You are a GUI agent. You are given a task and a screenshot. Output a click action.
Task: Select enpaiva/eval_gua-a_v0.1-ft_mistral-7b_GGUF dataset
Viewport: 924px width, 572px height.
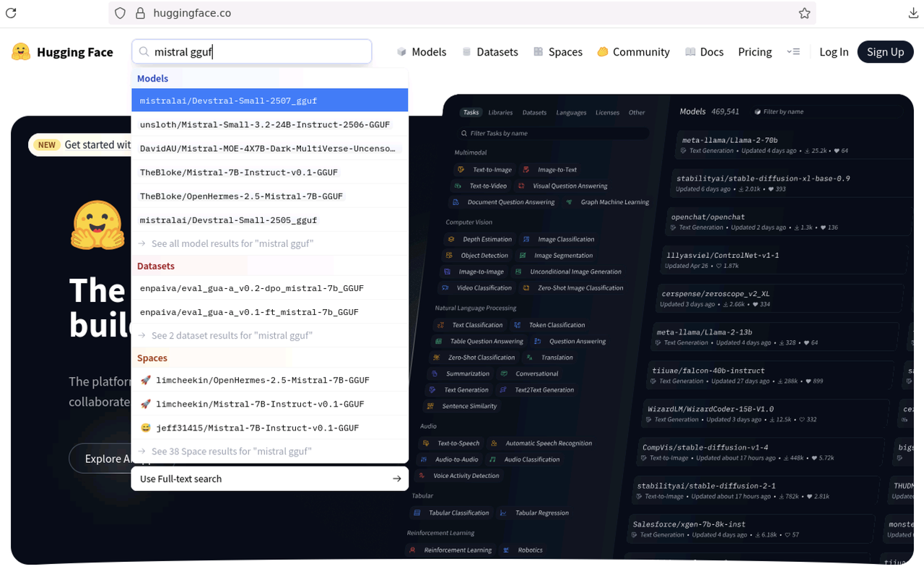270,312
